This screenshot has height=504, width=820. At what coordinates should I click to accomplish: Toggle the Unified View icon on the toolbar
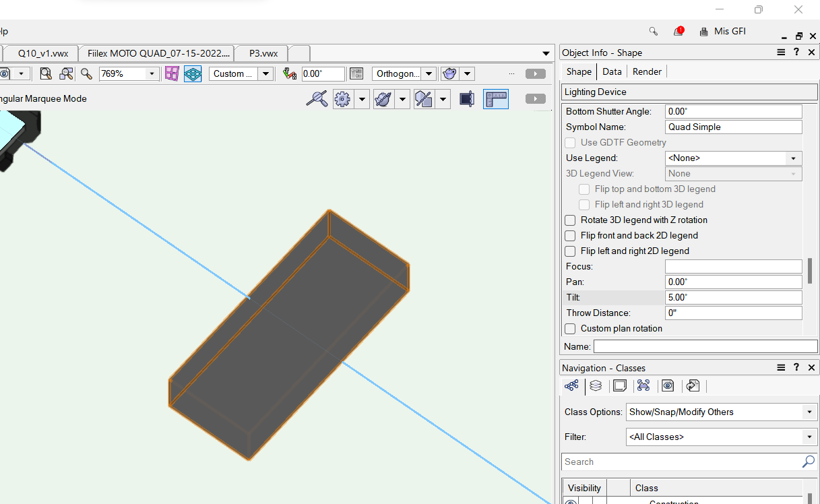(x=193, y=73)
